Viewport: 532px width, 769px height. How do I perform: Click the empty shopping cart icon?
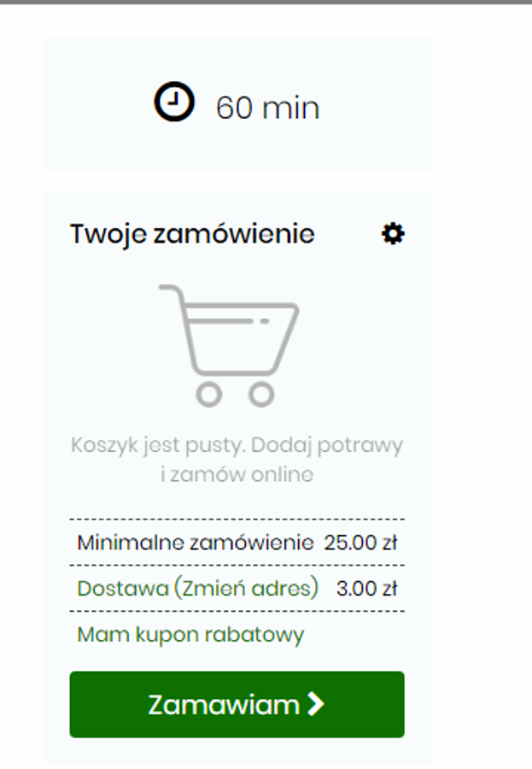229,346
